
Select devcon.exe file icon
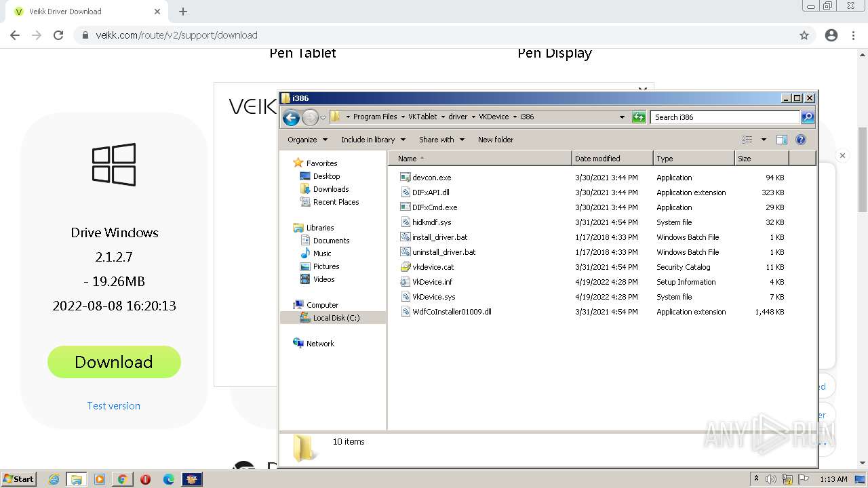pos(406,178)
